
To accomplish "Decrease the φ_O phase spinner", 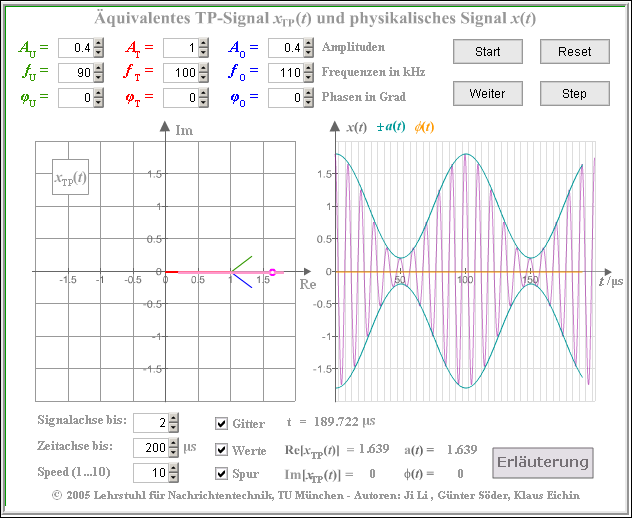I will click(x=307, y=102).
